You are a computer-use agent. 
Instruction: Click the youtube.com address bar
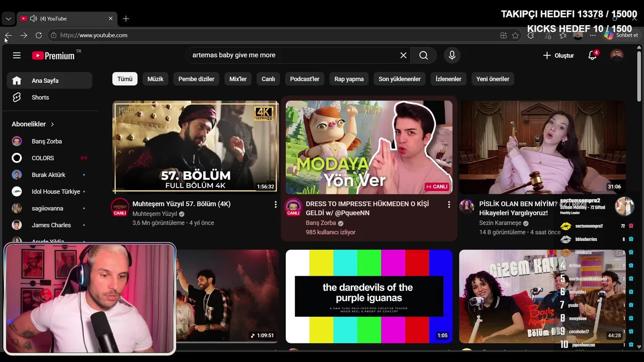click(272, 35)
